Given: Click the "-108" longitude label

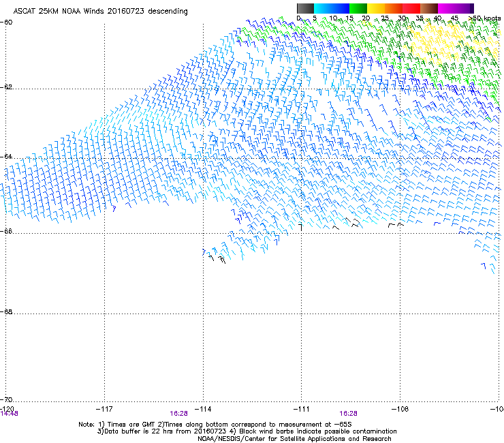Looking at the screenshot, I should [400, 409].
